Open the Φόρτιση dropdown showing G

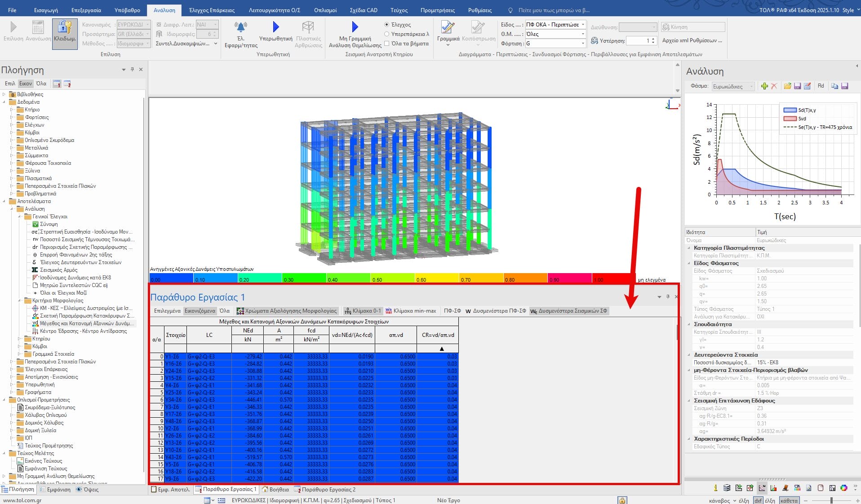[x=555, y=44]
